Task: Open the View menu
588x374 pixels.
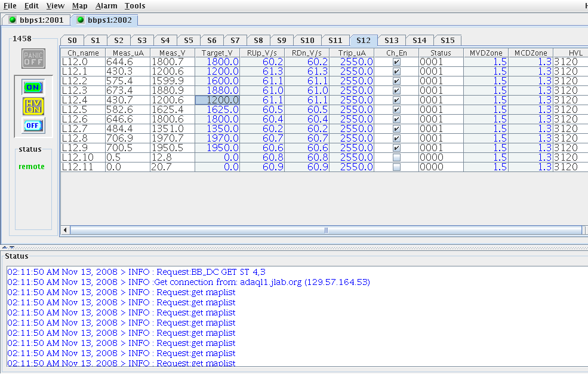Action: (56, 5)
